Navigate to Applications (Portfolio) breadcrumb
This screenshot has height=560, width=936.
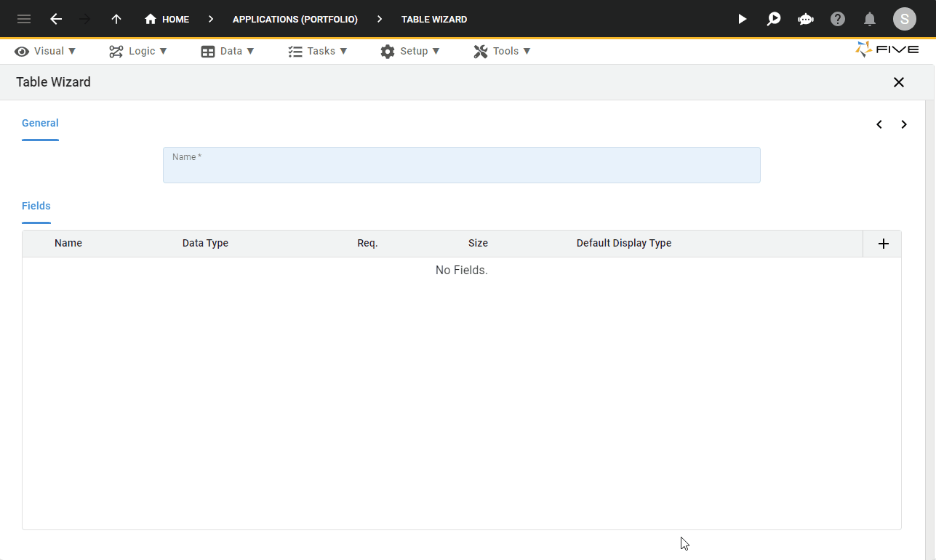(x=295, y=20)
